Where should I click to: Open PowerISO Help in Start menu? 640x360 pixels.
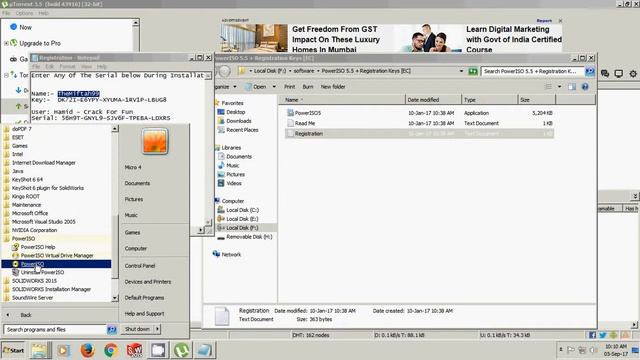(38, 247)
